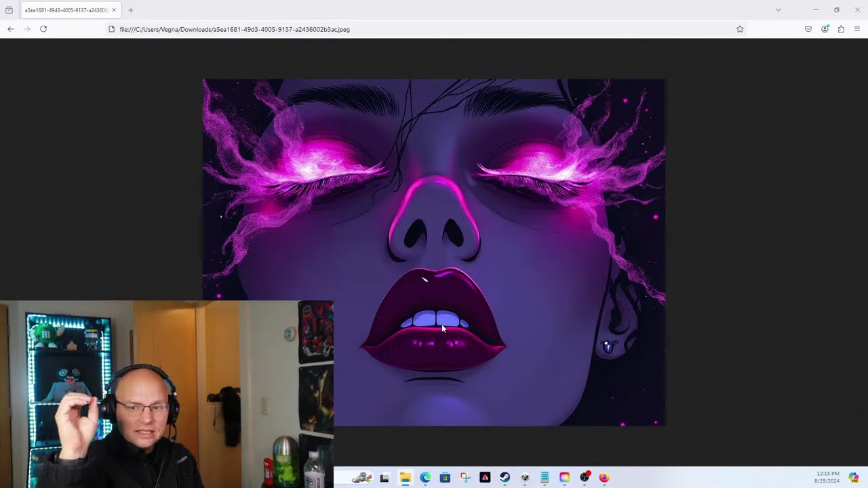The image size is (868, 488).
Task: Close the a5ea1681 image tab
Action: click(x=114, y=10)
